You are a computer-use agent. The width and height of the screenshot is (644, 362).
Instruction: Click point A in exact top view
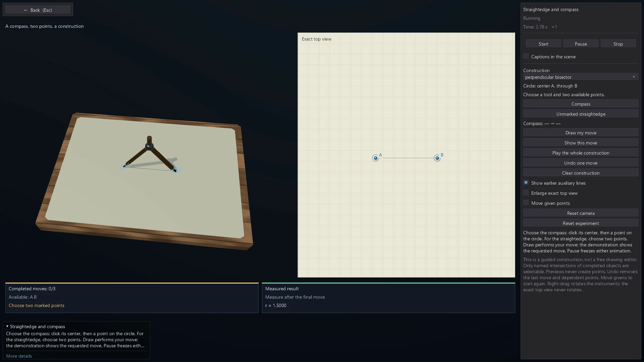tap(375, 158)
